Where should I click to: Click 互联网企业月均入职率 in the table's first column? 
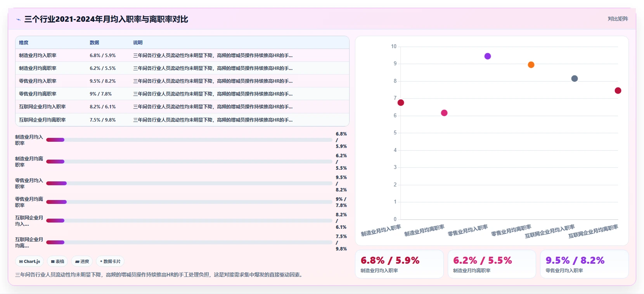pyautogui.click(x=42, y=106)
